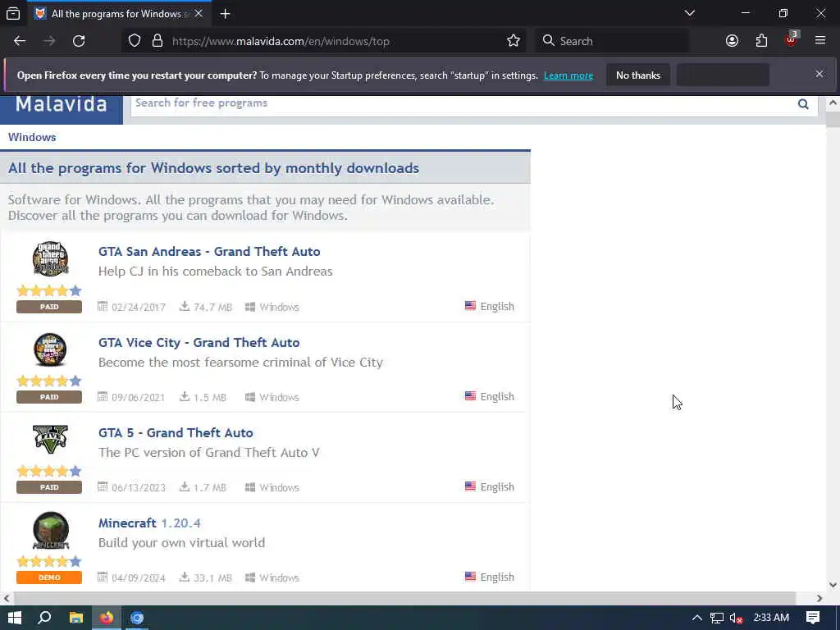Open Firefox account profile icon
Image resolution: width=840 pixels, height=630 pixels.
coord(732,41)
